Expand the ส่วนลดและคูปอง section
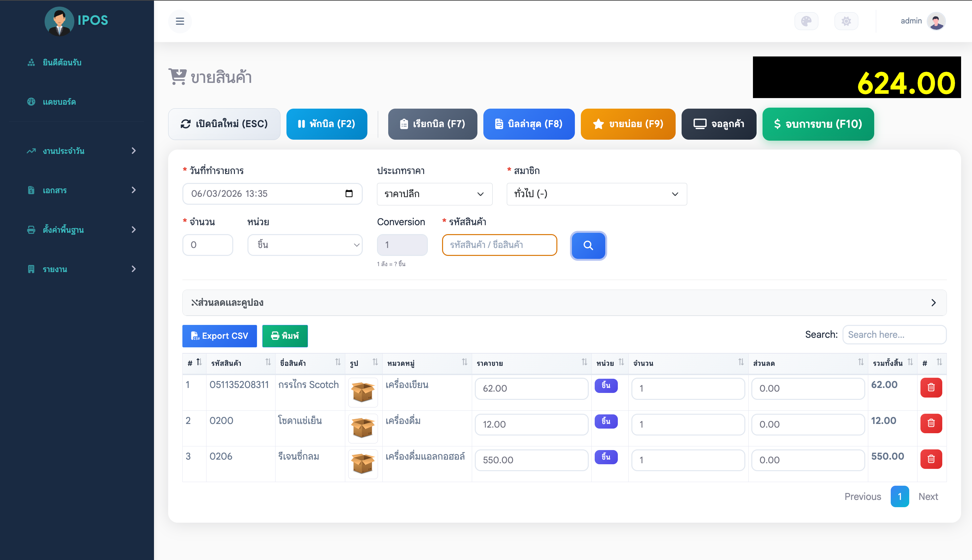The width and height of the screenshot is (972, 560). click(x=564, y=303)
